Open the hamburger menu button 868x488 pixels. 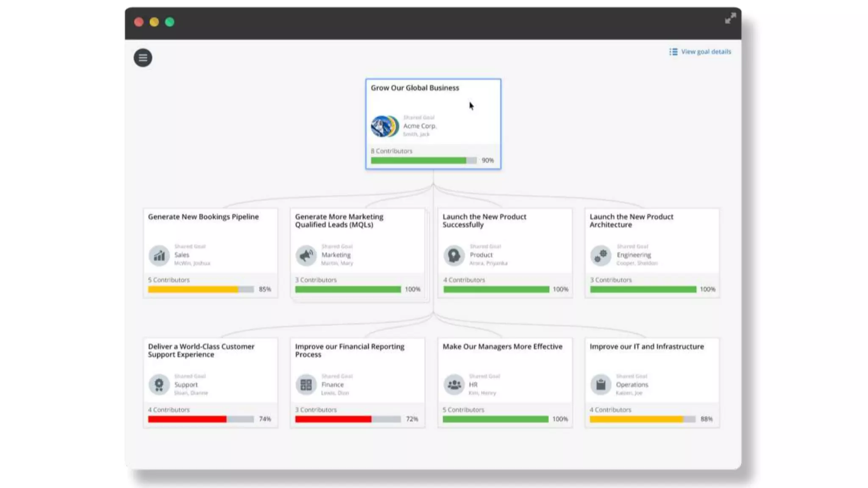pyautogui.click(x=143, y=58)
